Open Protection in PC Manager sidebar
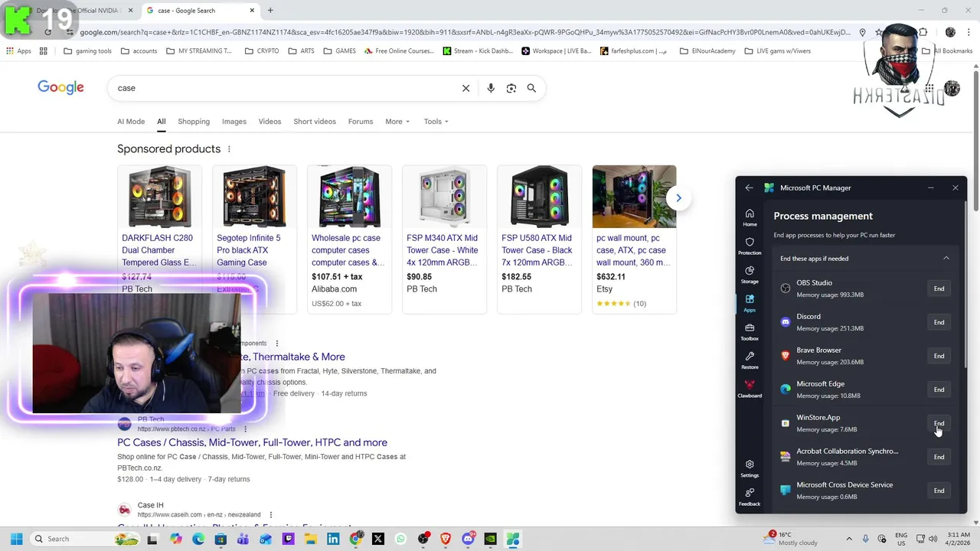This screenshot has width=980, height=551. tap(750, 246)
